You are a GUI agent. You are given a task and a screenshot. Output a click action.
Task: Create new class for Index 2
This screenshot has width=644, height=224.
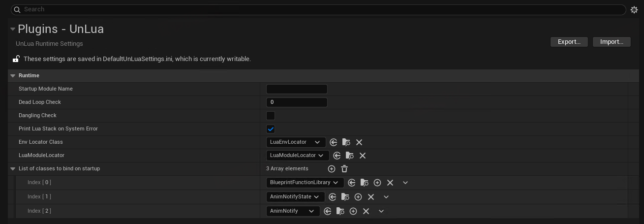click(353, 211)
